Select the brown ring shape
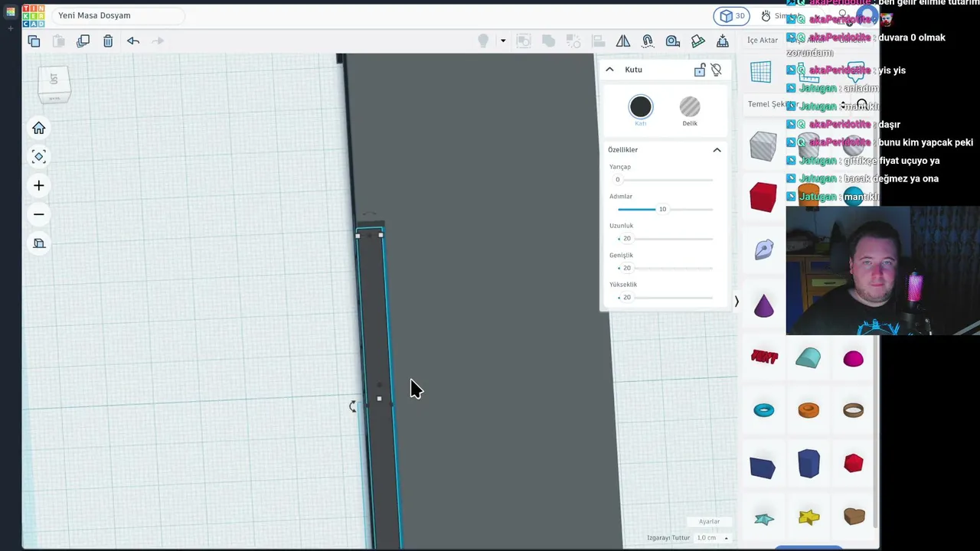The width and height of the screenshot is (980, 551). pyautogui.click(x=853, y=410)
